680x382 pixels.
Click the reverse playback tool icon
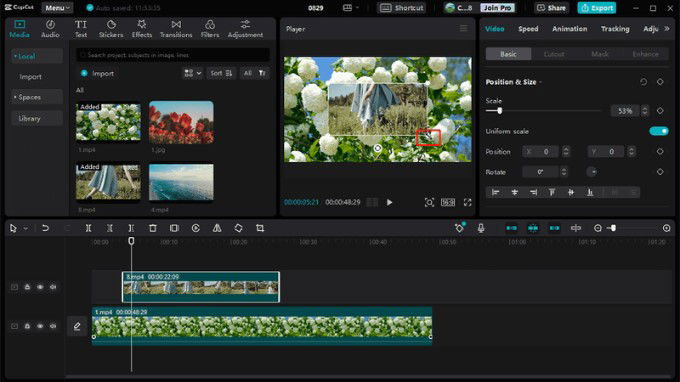(x=196, y=228)
